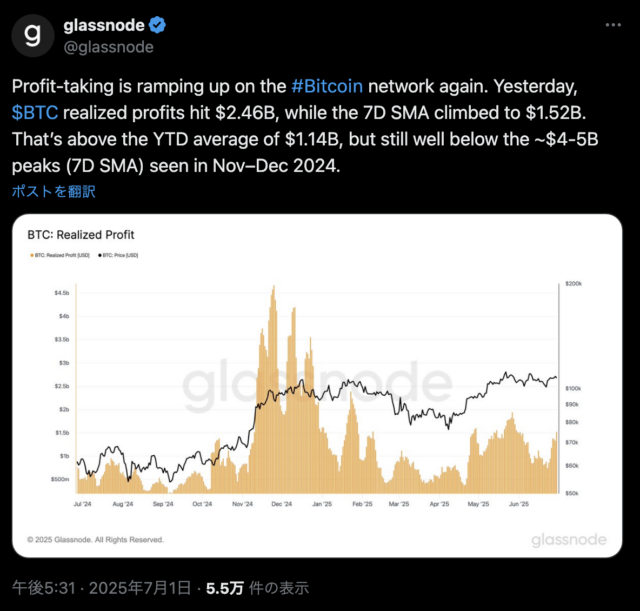Image resolution: width=640 pixels, height=611 pixels.
Task: Open the #Bitcoin hashtag
Action: pyautogui.click(x=327, y=87)
